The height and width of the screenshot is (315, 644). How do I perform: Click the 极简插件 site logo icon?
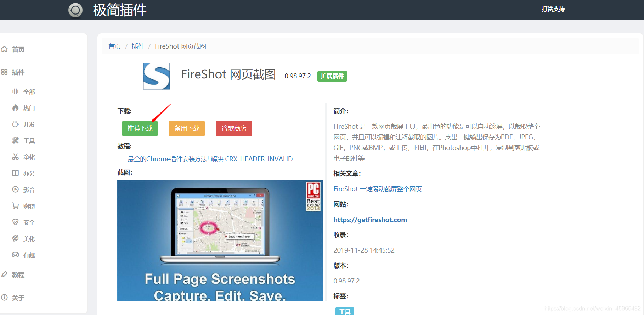pyautogui.click(x=75, y=10)
